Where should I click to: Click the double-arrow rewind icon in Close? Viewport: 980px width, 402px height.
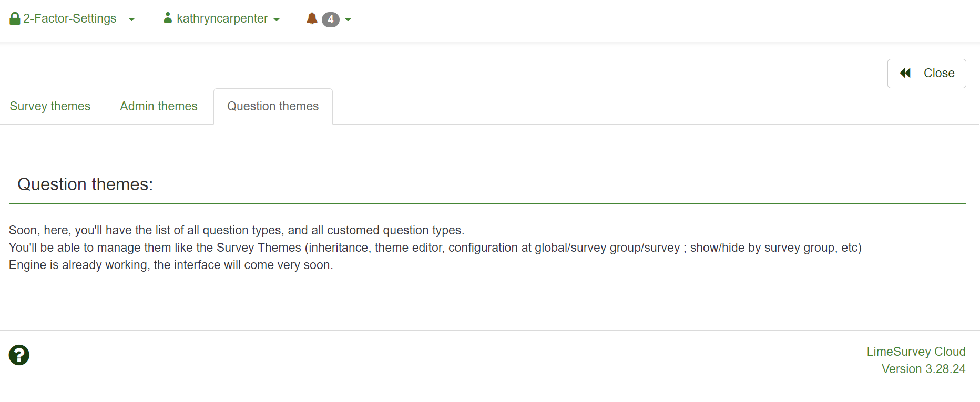tap(905, 73)
